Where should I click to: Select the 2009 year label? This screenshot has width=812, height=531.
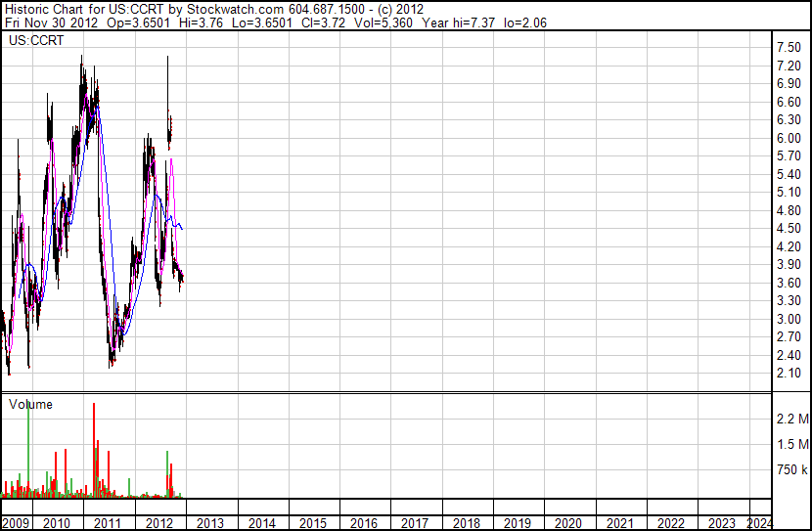(16, 523)
